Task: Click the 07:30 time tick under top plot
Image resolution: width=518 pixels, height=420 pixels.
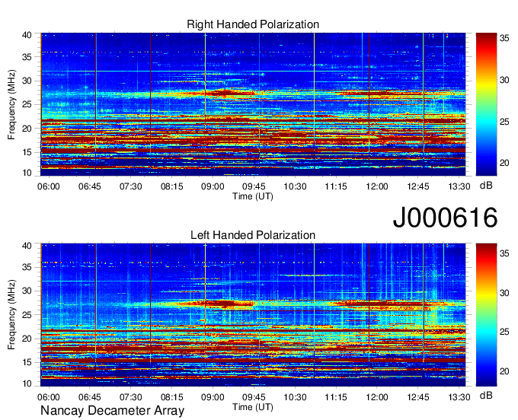Action: 130,186
